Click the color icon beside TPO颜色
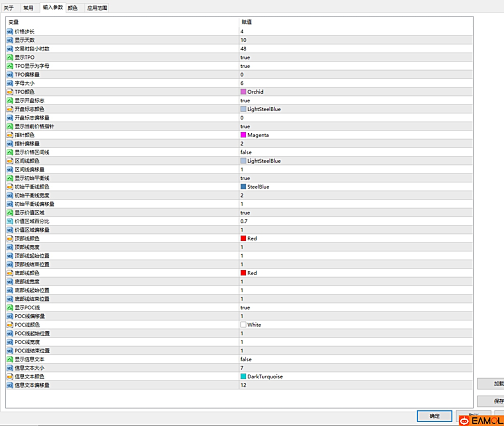This screenshot has height=426, width=504. (x=10, y=92)
